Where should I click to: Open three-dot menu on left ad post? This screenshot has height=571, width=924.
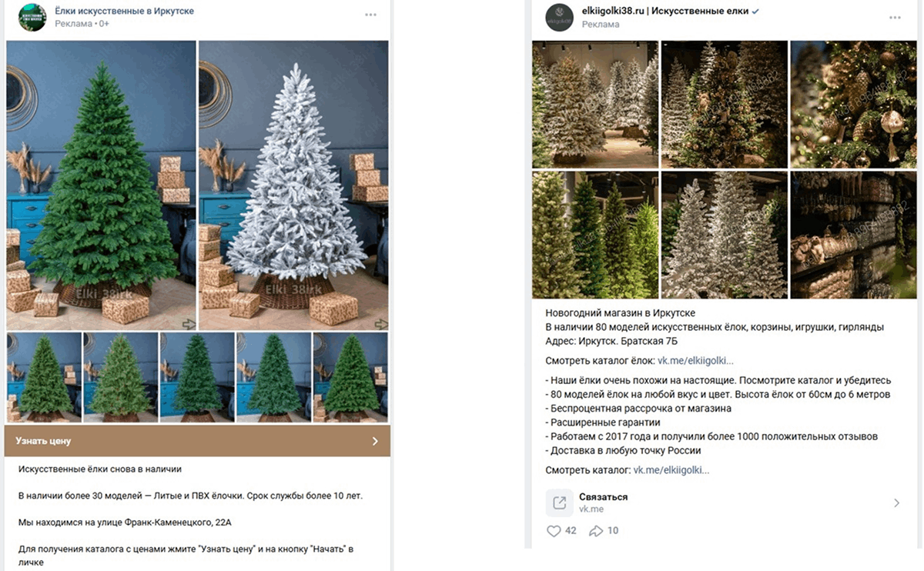tap(371, 15)
